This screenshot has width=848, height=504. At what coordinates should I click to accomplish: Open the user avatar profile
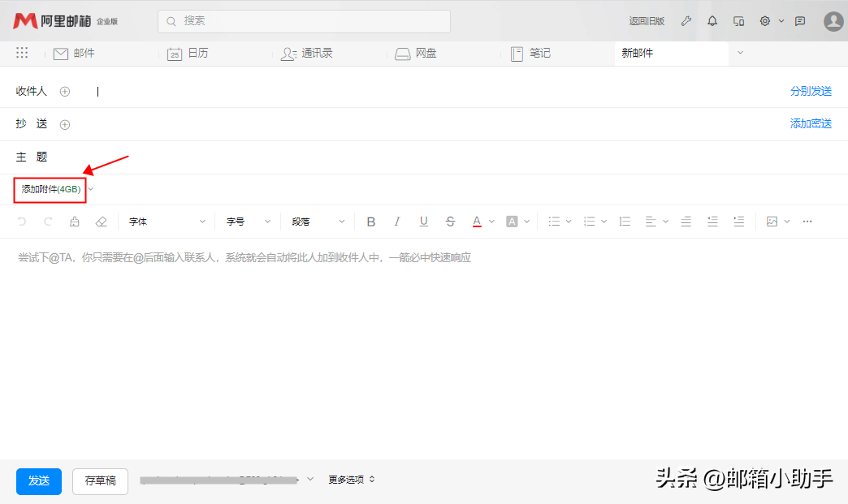point(833,21)
